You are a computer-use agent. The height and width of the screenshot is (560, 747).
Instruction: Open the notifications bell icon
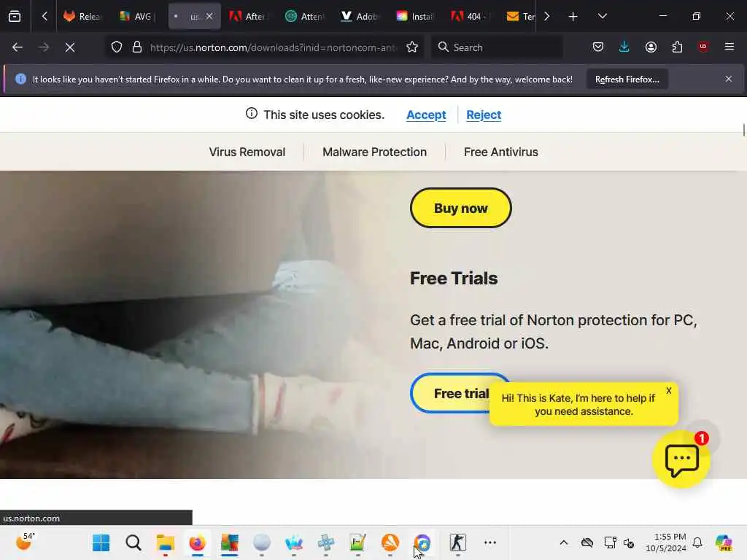click(x=697, y=542)
